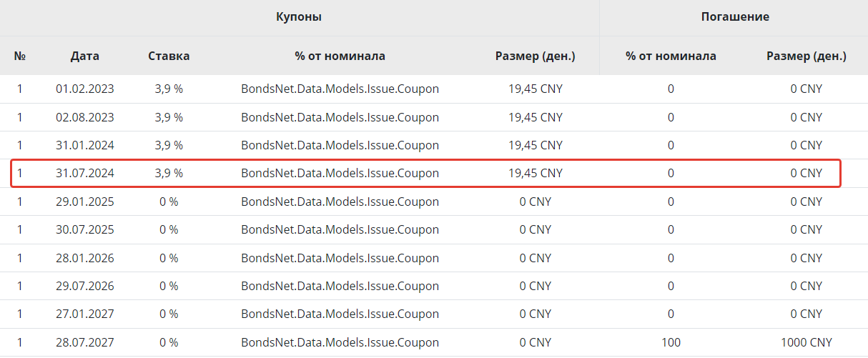Click the 28.07.2027 date cell
Image resolution: width=868 pixels, height=358 pixels.
pos(85,342)
